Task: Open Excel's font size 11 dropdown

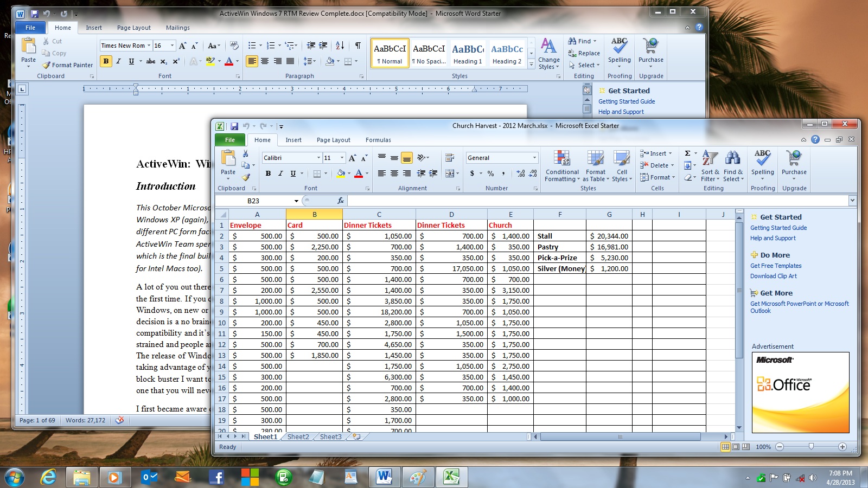Action: click(342, 158)
